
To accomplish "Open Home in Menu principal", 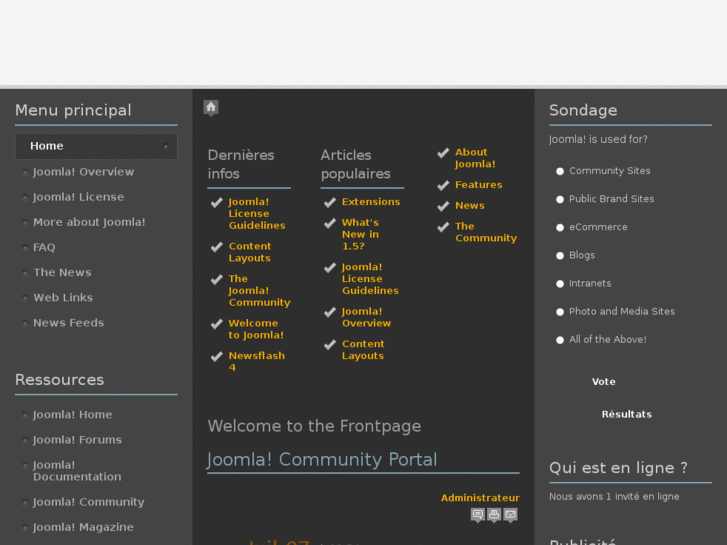I will coord(96,146).
